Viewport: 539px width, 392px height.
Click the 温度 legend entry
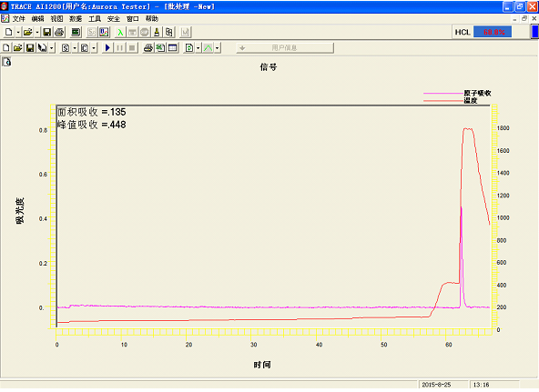coord(451,101)
